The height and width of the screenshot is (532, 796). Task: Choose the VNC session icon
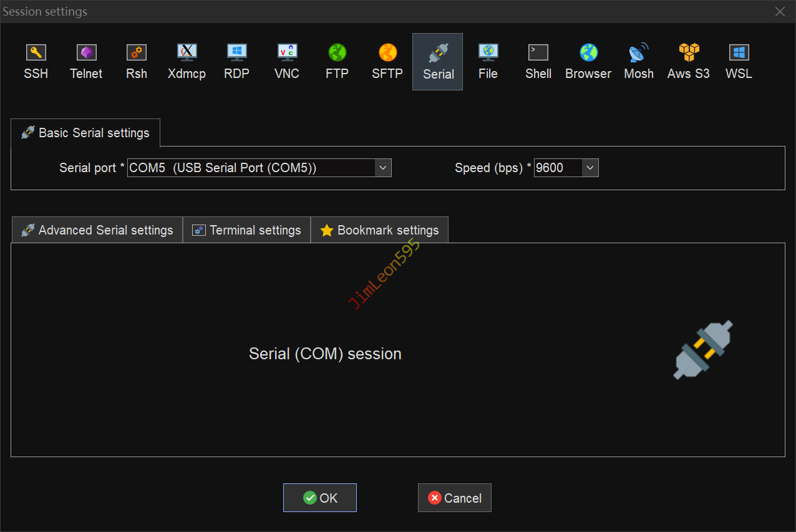287,61
